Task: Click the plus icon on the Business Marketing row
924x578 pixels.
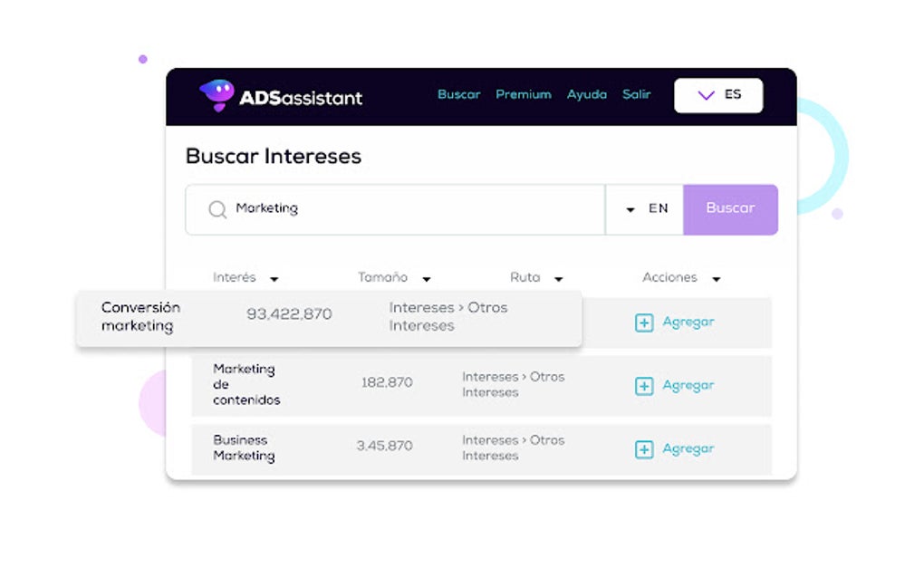Action: click(644, 448)
